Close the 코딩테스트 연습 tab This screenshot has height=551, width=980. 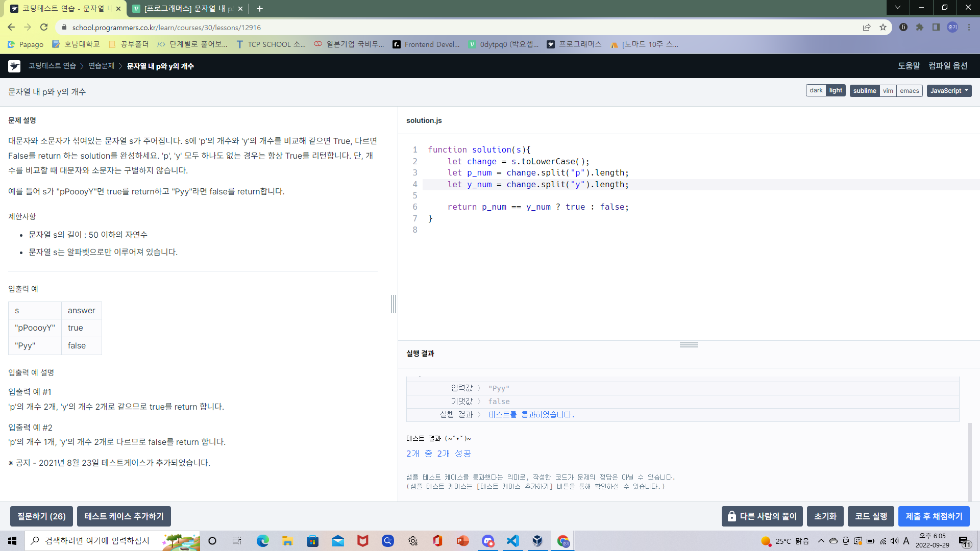point(118,9)
